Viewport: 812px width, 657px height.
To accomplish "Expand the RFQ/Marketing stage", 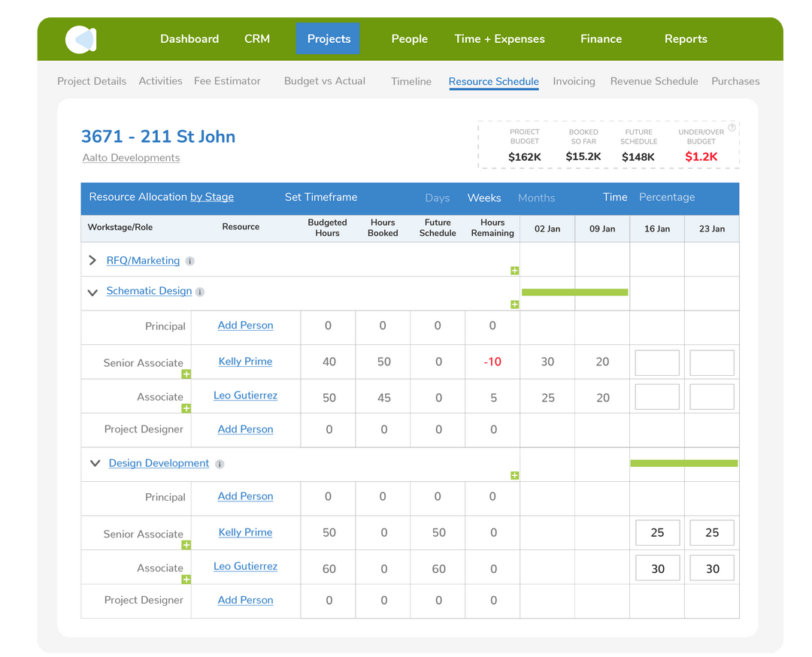I will click(x=92, y=261).
